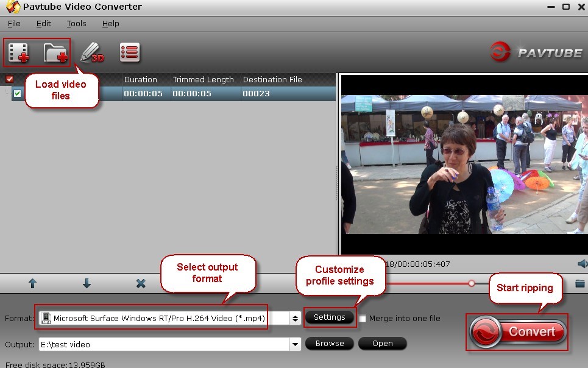Open the Help menu
Screen dimensions: 588x368
pyautogui.click(x=111, y=23)
